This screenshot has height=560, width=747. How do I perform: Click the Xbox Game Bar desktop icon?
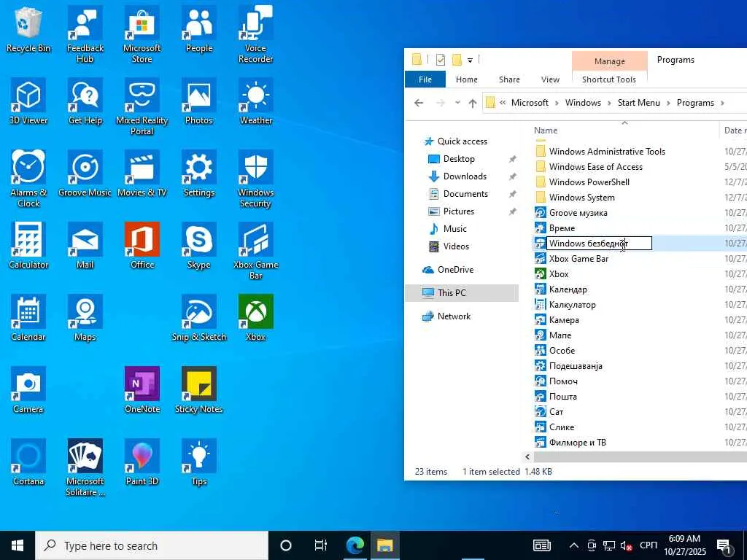[x=256, y=252]
